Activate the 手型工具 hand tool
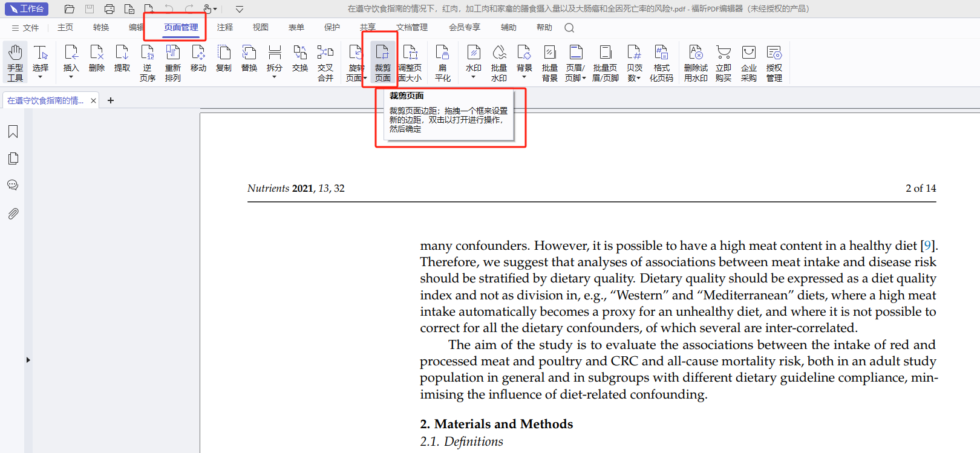The width and height of the screenshot is (980, 453). tap(15, 62)
